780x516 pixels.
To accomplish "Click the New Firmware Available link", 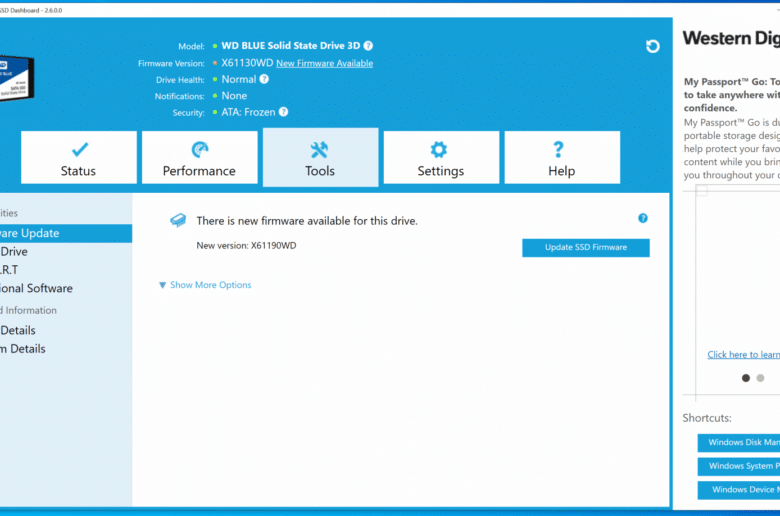I will (x=324, y=63).
